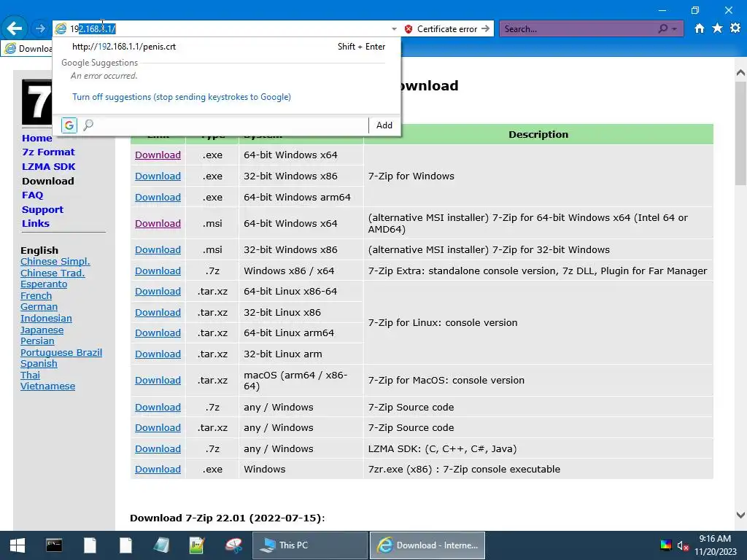
Task: Click the Go arrow next to Certificate error
Action: point(485,28)
